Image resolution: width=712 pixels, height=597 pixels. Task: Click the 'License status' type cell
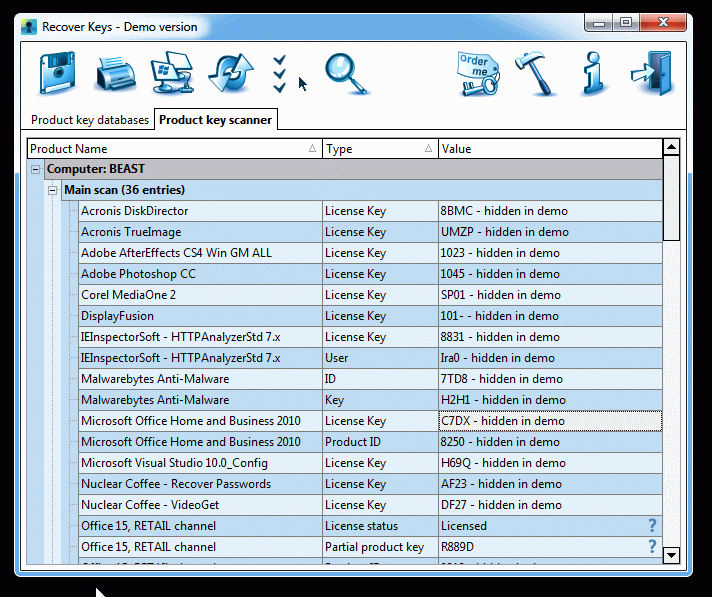380,526
